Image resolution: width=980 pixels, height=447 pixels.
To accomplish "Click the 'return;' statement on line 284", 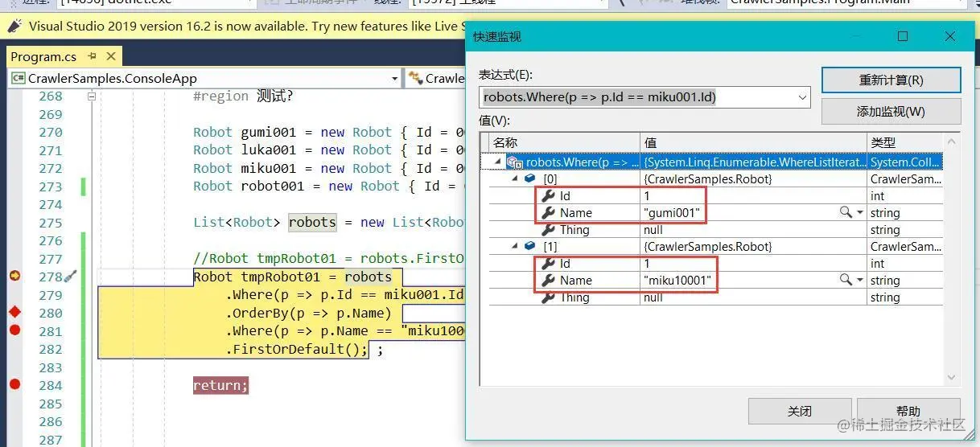I will click(x=220, y=385).
